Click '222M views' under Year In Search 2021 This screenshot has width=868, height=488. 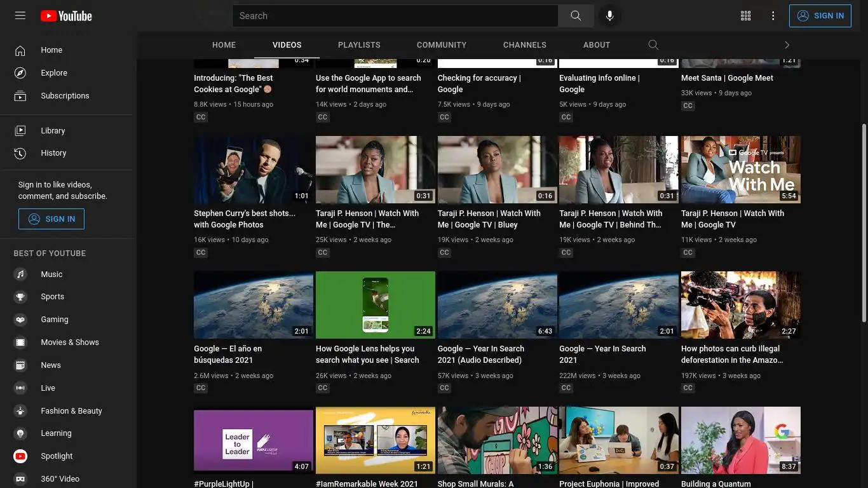click(x=578, y=376)
